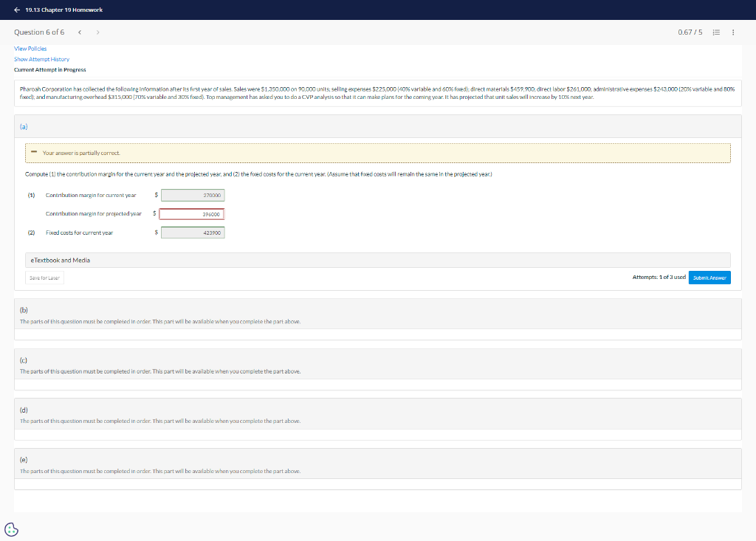The height and width of the screenshot is (541, 756).
Task: Open the View Policies link
Action: tap(30, 49)
